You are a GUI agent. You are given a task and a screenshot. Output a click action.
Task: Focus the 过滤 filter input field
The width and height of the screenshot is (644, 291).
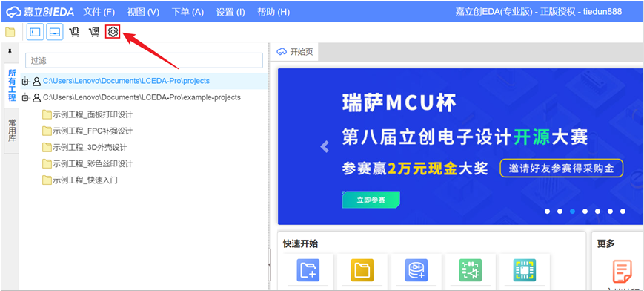coord(145,61)
